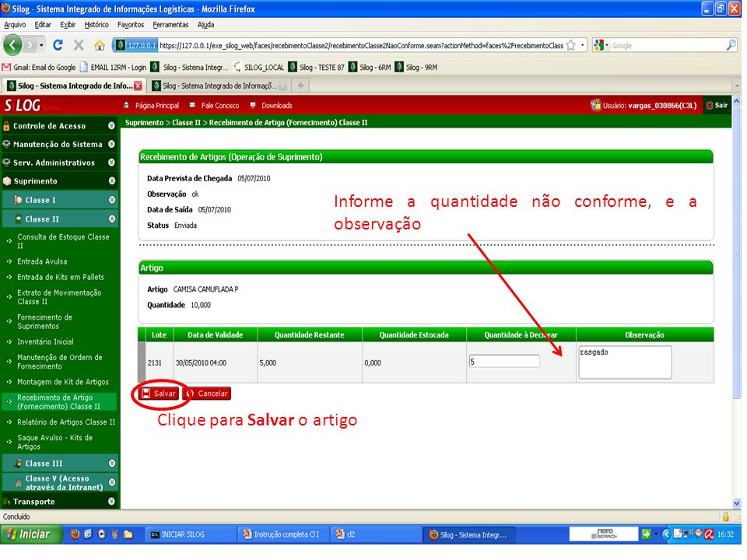Open the EMAIL 12RM - Login bookmark

click(114, 67)
